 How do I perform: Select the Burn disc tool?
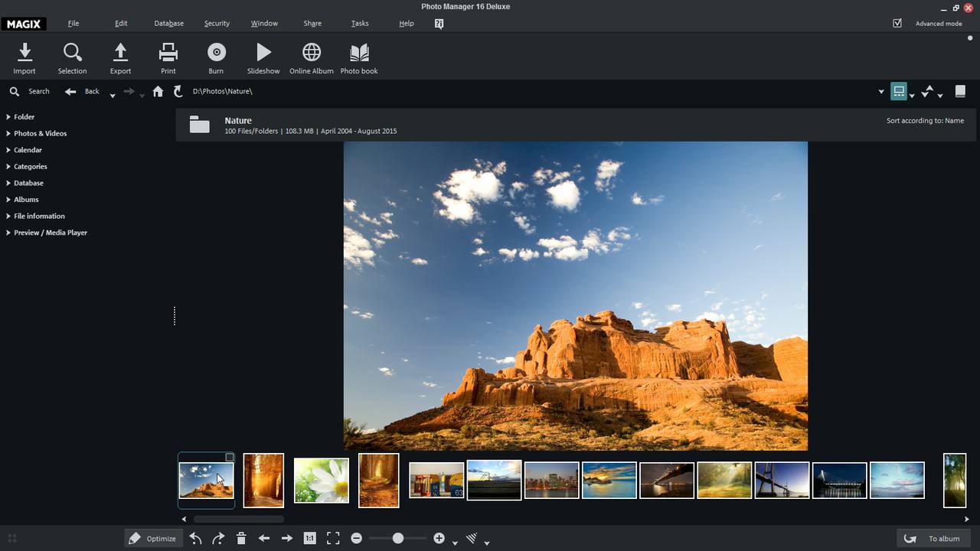pos(216,57)
